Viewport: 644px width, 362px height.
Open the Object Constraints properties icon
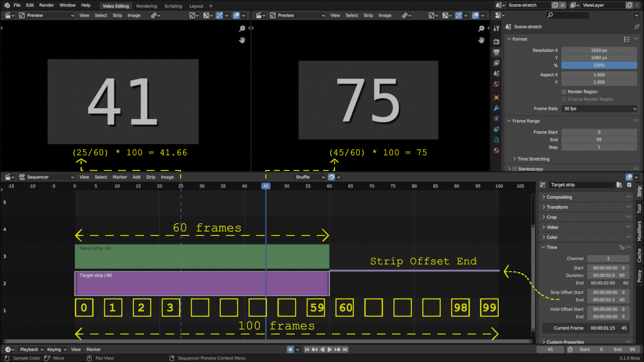[x=496, y=129]
